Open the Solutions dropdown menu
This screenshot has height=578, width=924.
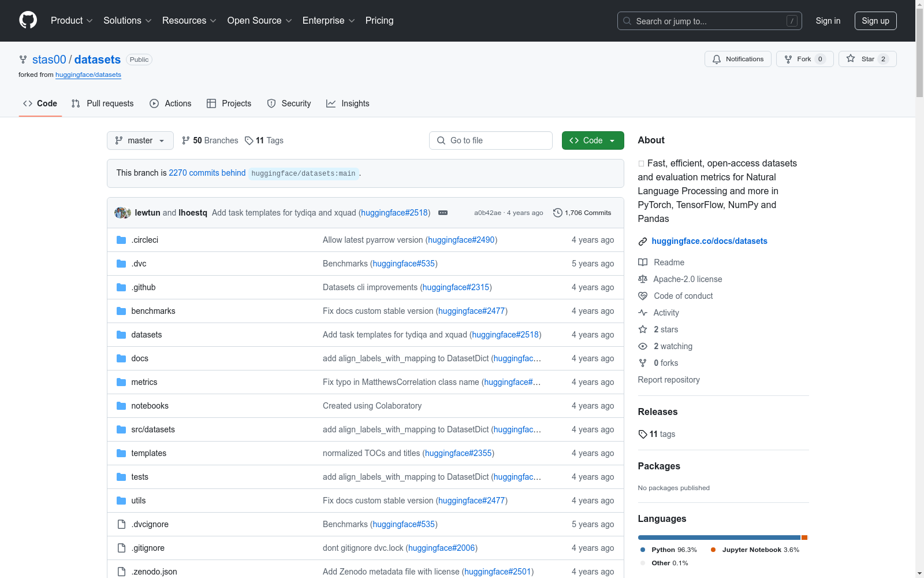(x=127, y=21)
